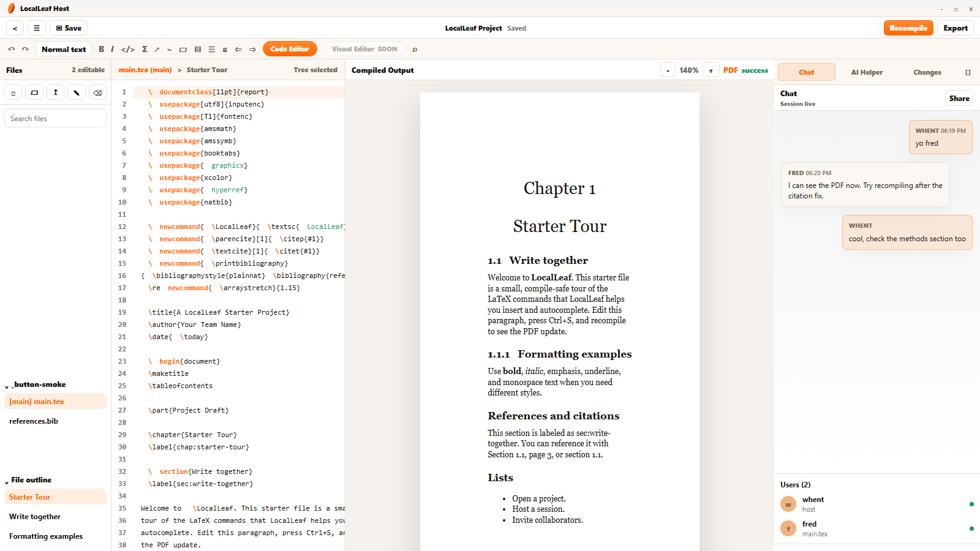980x551 pixels.
Task: Open [main] main.tex file
Action: coord(56,402)
